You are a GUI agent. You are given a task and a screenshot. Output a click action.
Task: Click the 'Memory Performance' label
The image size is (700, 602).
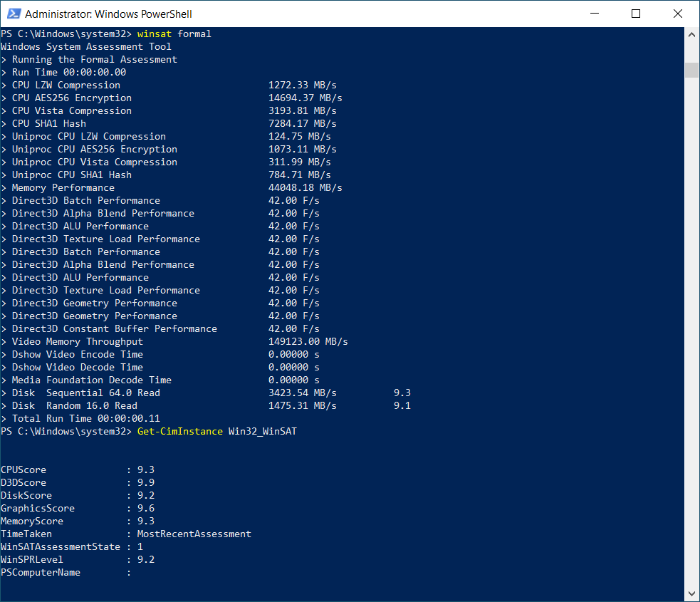(63, 188)
